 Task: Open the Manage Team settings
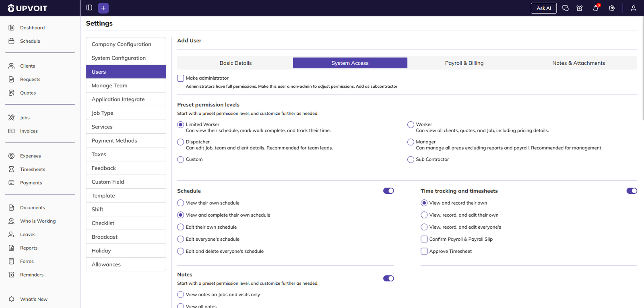[x=126, y=85]
